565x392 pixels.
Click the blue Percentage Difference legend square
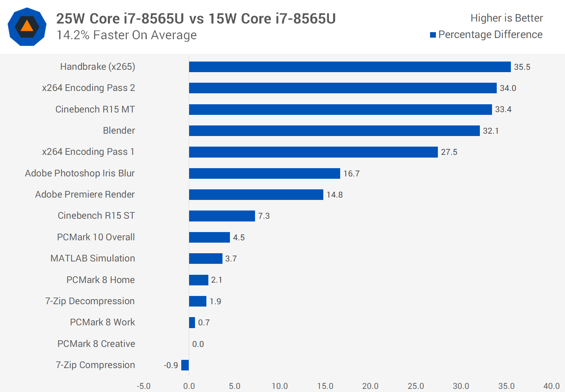(433, 35)
